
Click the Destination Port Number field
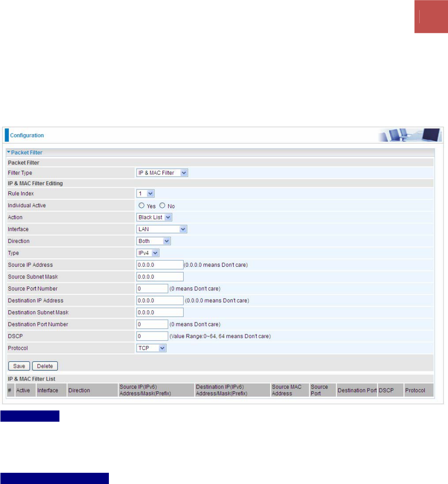point(152,324)
